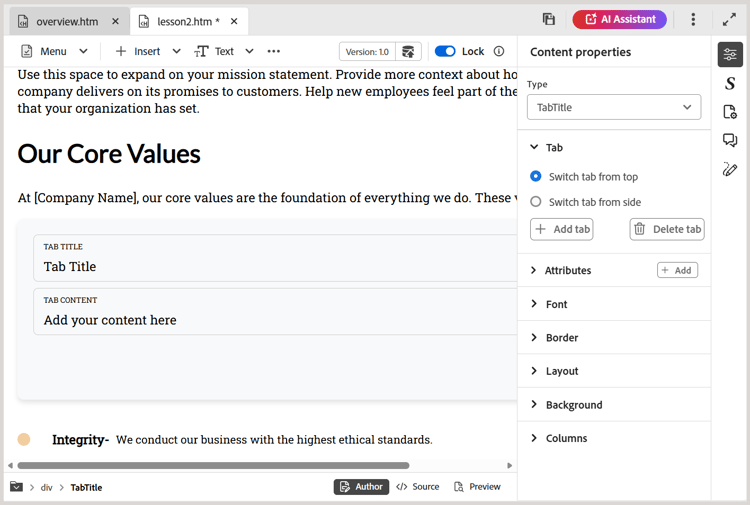Select Switch tab from side radio
Viewport: 750px width, 505px height.
coord(536,202)
